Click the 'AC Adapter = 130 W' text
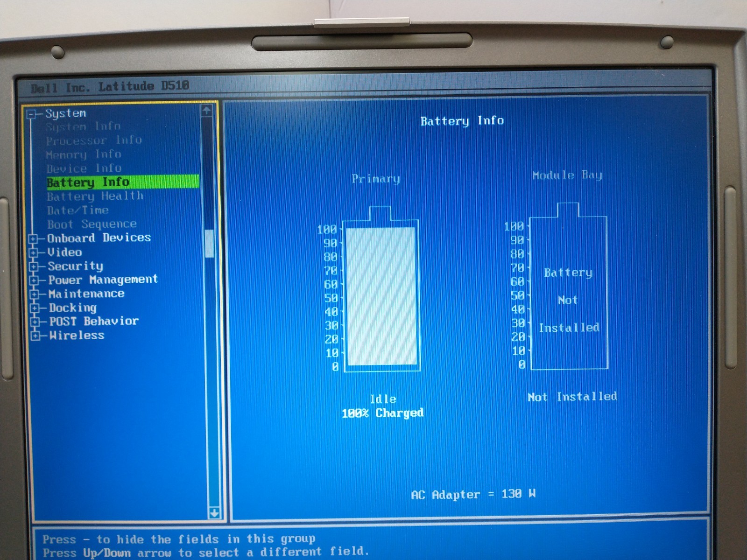 point(473,494)
